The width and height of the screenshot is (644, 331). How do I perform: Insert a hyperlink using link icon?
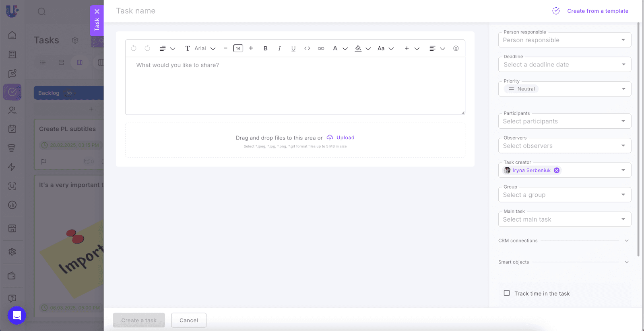(x=321, y=48)
